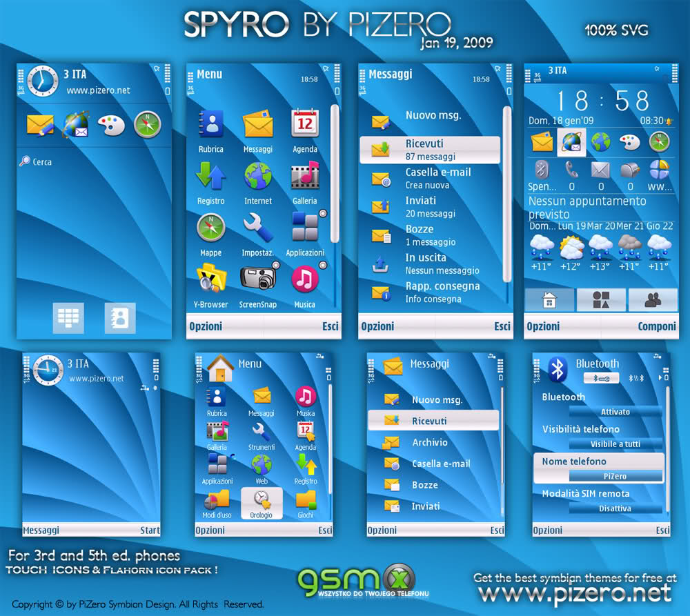
Task: Open the Strumenti tools icon
Action: 262,435
